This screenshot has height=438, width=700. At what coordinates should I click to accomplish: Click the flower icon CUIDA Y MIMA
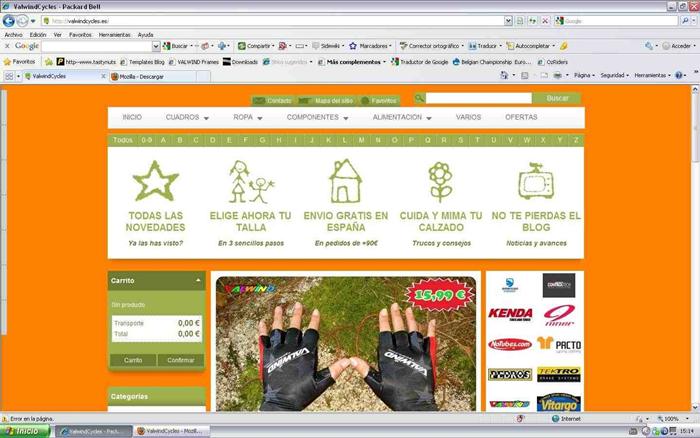pos(441,182)
